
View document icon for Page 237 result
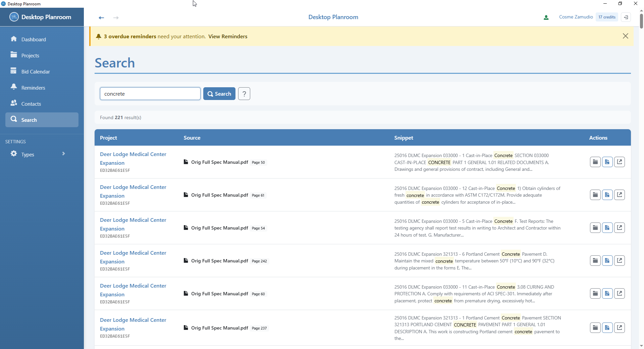click(607, 328)
